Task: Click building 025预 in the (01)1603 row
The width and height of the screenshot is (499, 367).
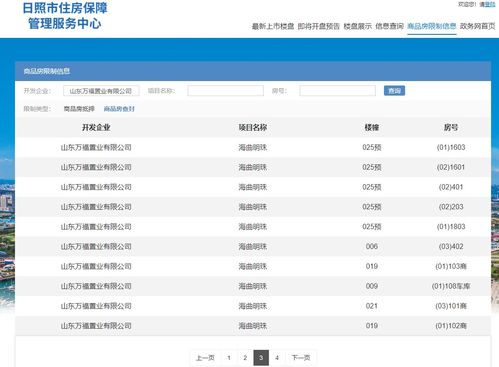Action: 372,147
